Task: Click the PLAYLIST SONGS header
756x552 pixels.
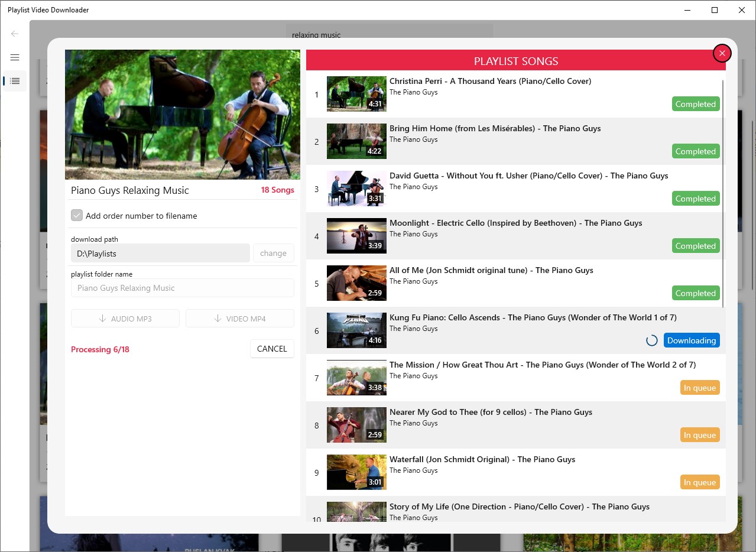Action: pos(515,61)
